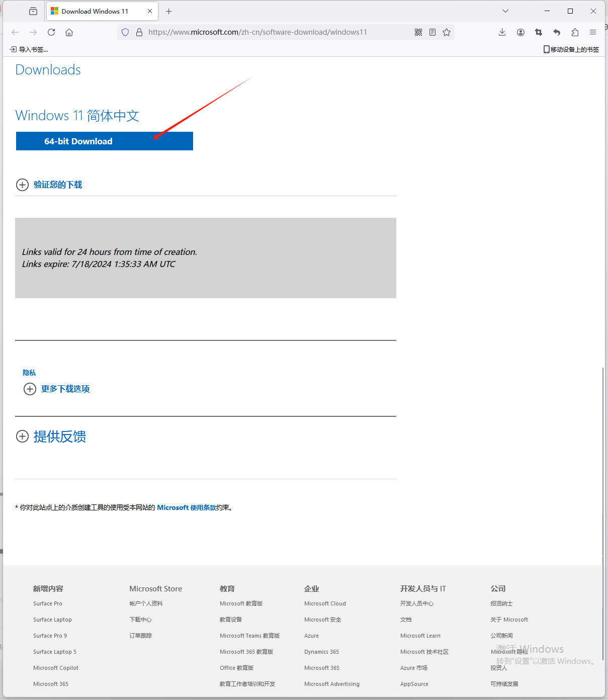
Task: Open Microsoft Copilot footer link
Action: click(56, 668)
